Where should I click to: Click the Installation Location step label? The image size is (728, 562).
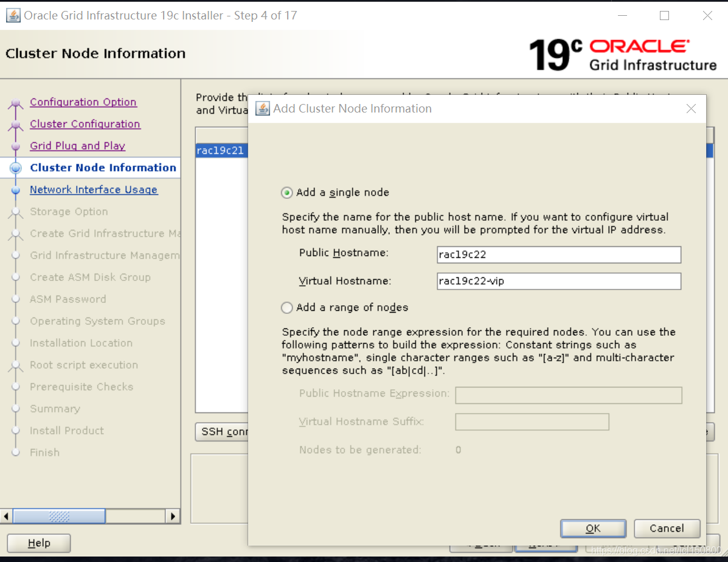coord(81,343)
